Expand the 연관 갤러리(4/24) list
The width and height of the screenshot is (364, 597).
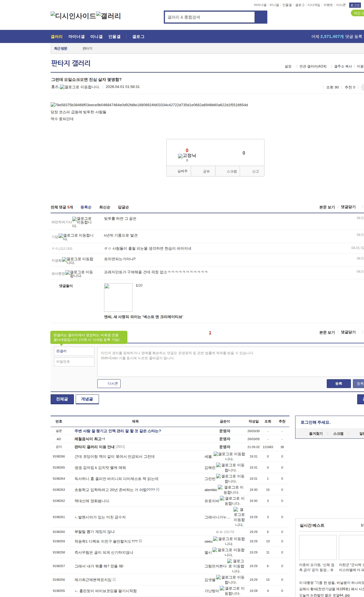(x=313, y=66)
